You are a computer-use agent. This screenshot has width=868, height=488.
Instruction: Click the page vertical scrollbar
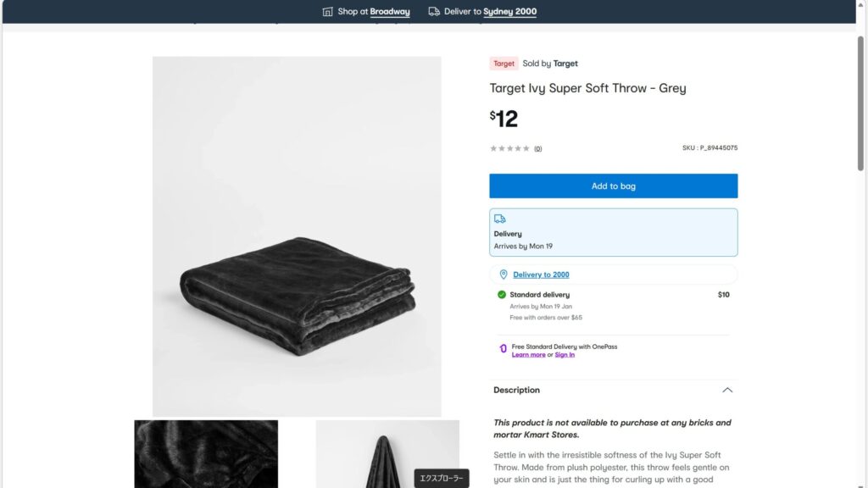coord(861,102)
